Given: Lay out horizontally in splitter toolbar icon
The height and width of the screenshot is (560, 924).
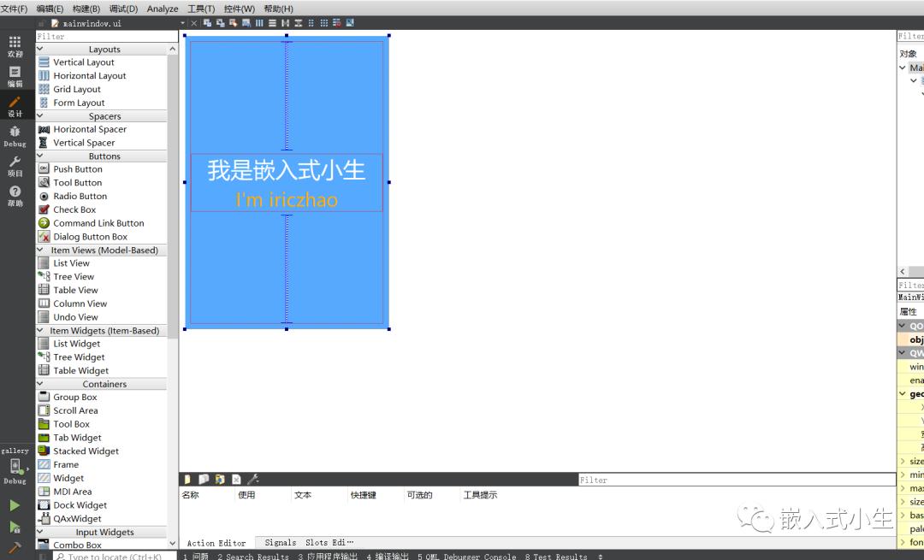Looking at the screenshot, I should tap(285, 23).
